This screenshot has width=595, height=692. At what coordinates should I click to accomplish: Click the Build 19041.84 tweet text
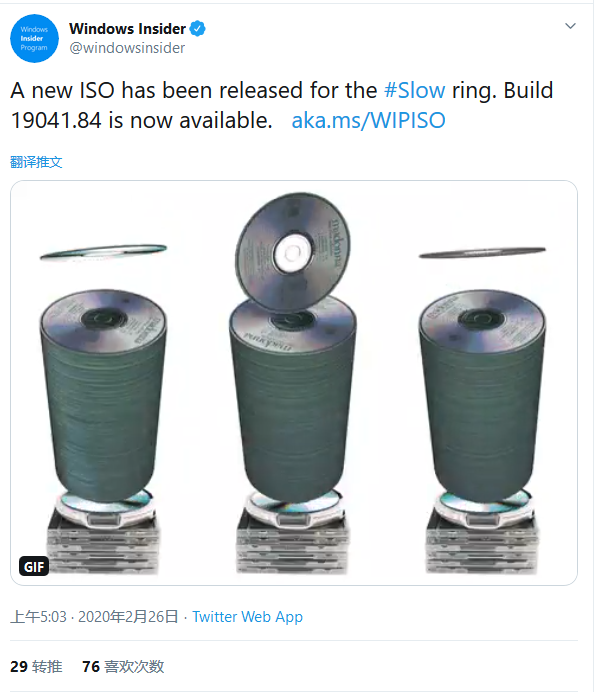point(282,105)
